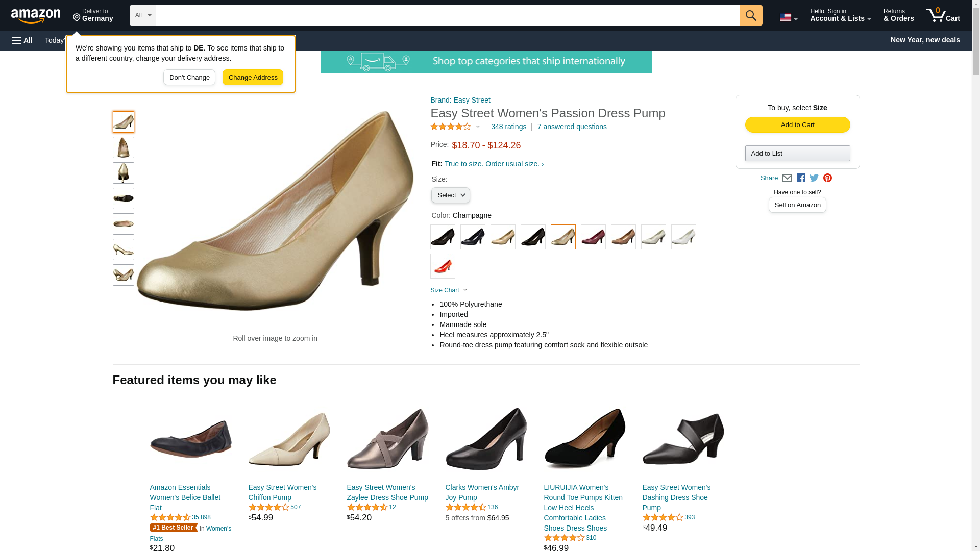Share via email envelope icon
The height and width of the screenshot is (551, 980).
(x=787, y=178)
